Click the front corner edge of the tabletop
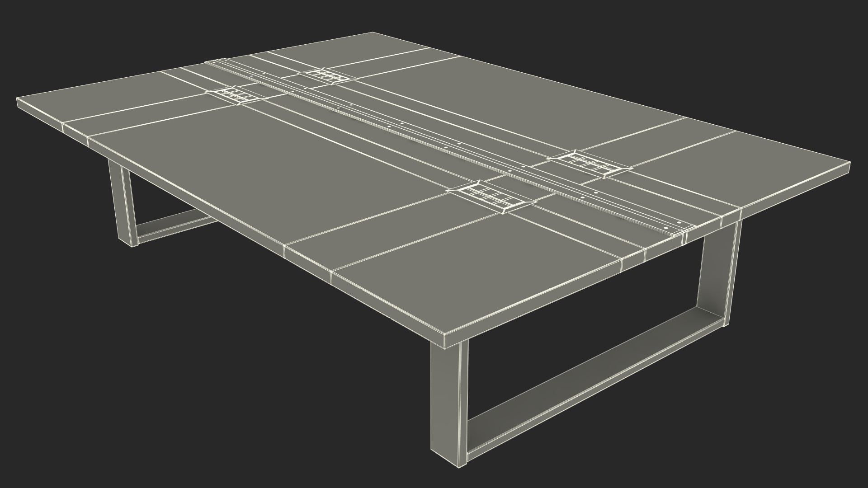Viewport: 868px width, 488px height. coord(445,341)
